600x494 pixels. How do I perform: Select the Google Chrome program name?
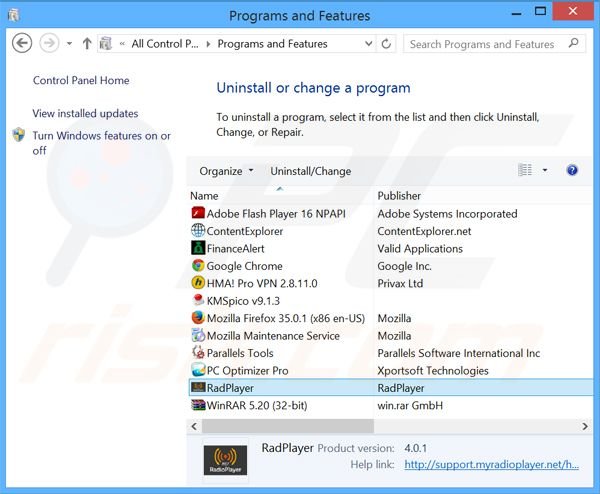[x=245, y=266]
